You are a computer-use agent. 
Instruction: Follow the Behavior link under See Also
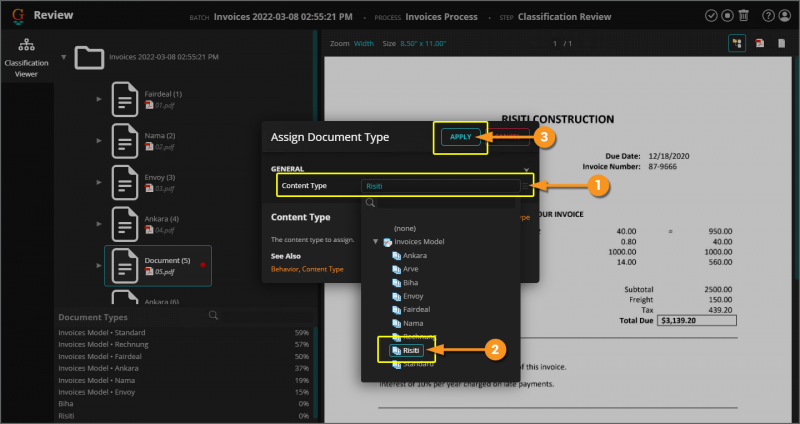[284, 269]
